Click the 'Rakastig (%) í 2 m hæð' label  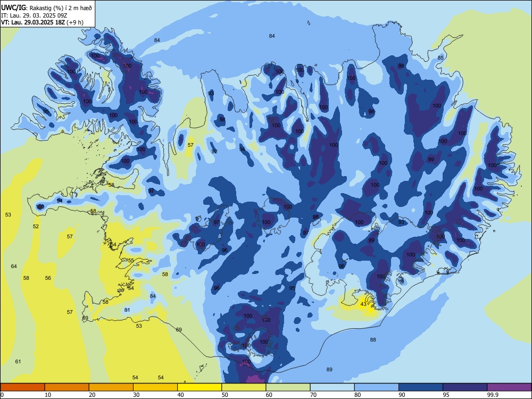(60, 8)
